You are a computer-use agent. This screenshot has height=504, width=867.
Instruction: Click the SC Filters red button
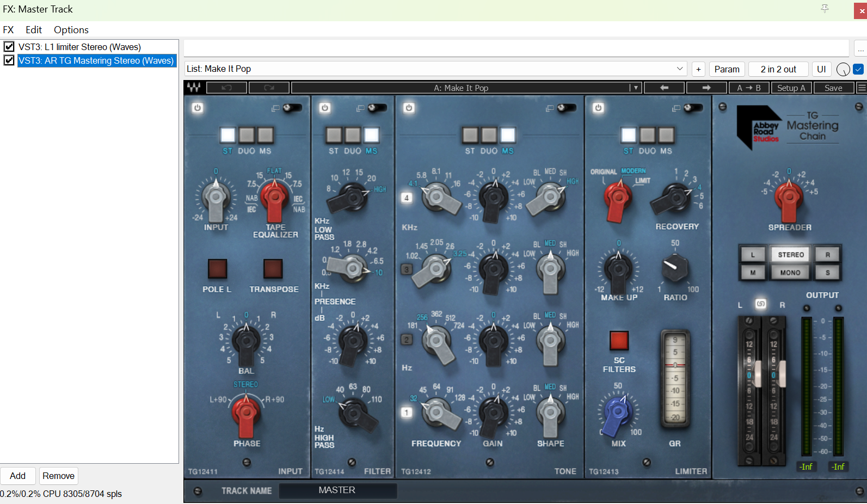pyautogui.click(x=619, y=340)
